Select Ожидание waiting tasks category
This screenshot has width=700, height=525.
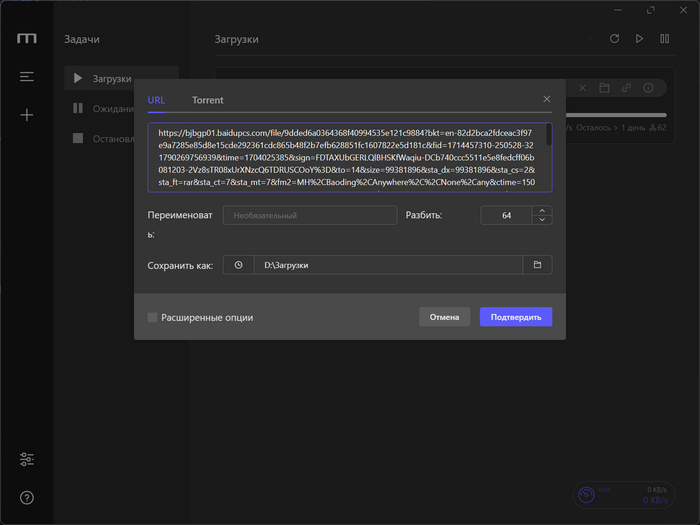click(103, 108)
